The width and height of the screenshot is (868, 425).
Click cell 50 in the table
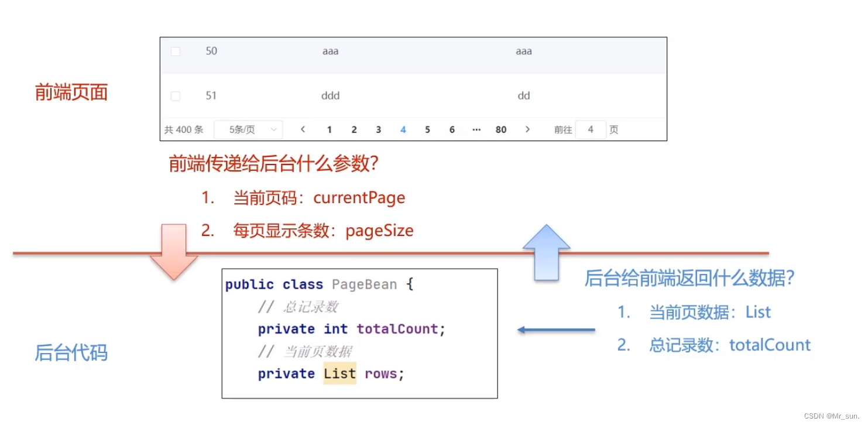click(211, 51)
